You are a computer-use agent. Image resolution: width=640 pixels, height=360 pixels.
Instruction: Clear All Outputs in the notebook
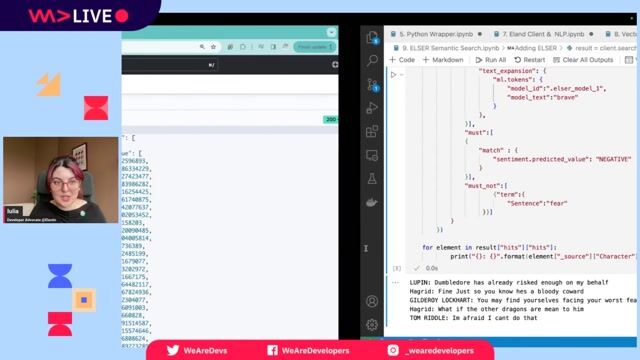pyautogui.click(x=583, y=60)
